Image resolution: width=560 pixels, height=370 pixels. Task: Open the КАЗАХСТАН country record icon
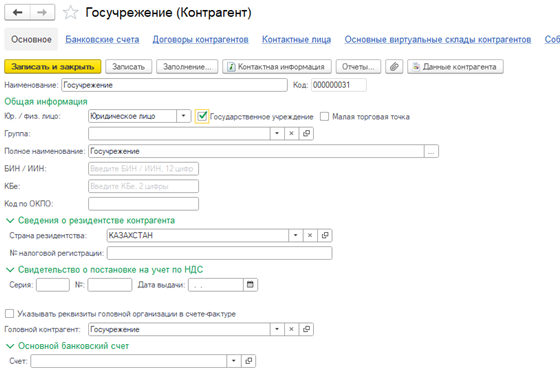325,235
